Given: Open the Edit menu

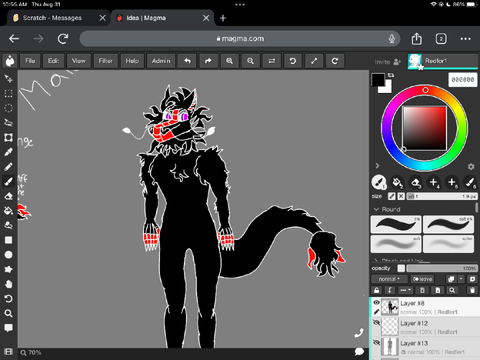Looking at the screenshot, I should point(53,61).
